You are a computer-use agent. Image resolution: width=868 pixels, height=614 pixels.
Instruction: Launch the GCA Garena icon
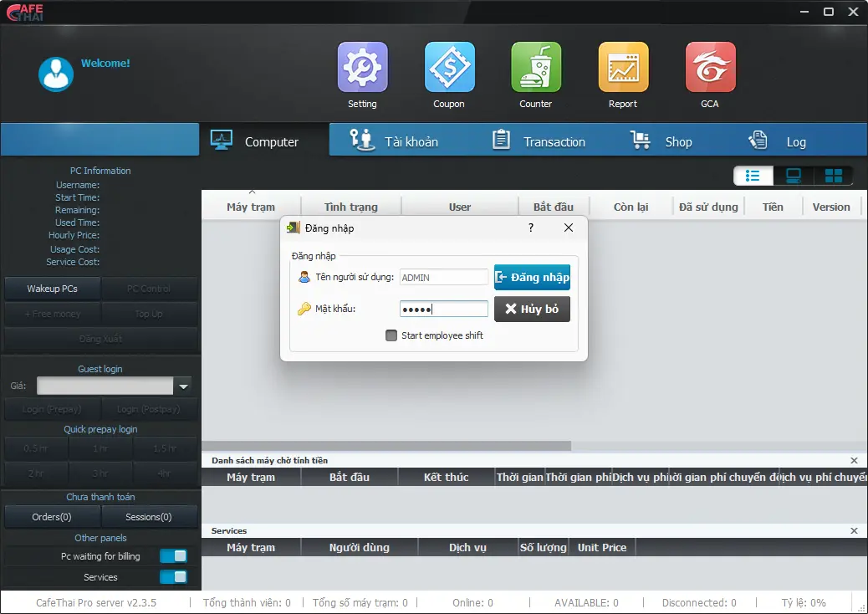[710, 68]
